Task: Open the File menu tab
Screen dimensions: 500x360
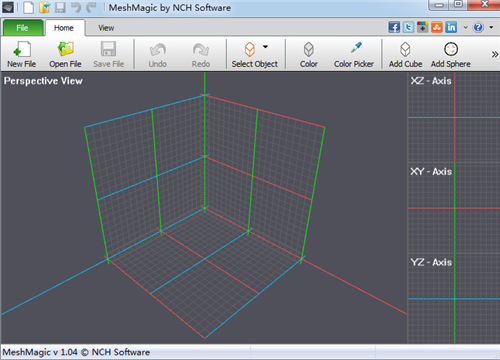Action: pyautogui.click(x=23, y=28)
